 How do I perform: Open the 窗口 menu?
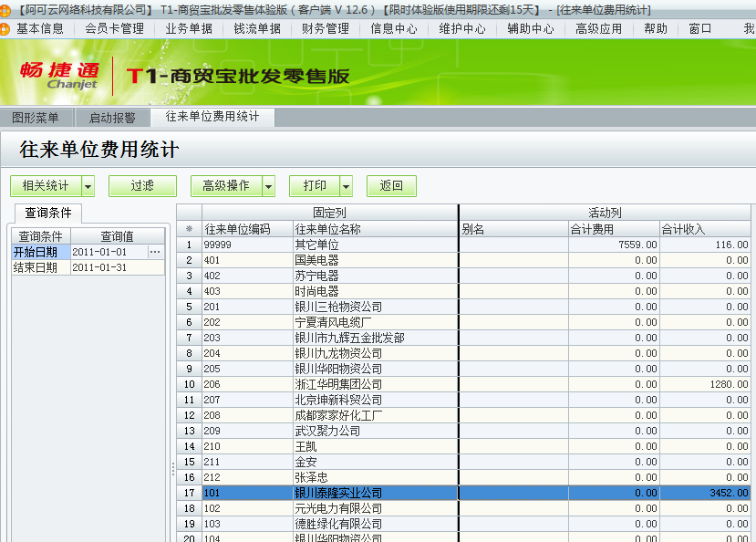tap(700, 29)
